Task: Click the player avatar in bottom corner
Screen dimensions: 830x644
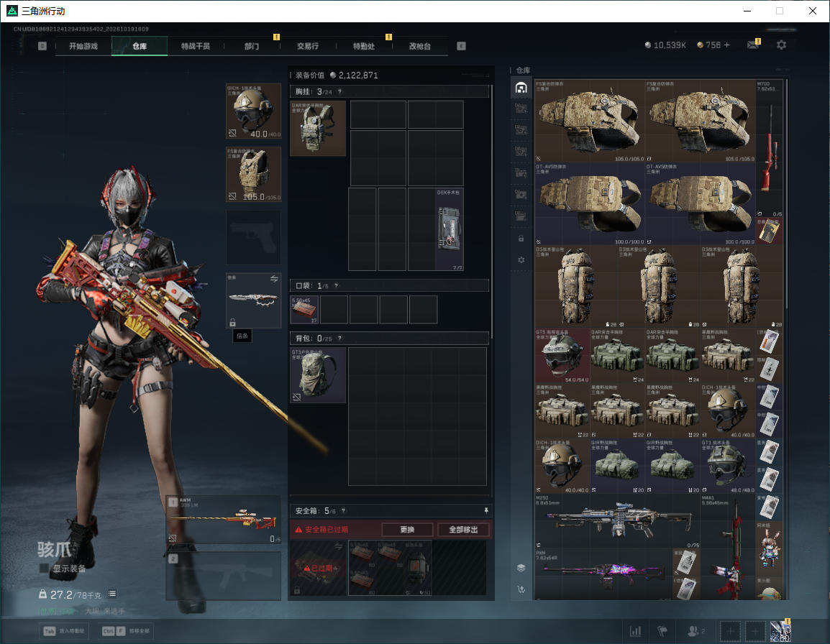Action: 781,631
